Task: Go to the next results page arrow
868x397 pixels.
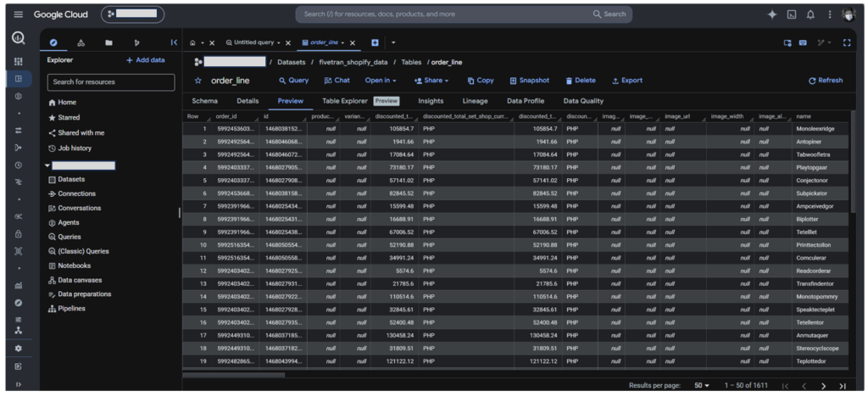Action: coord(823,386)
